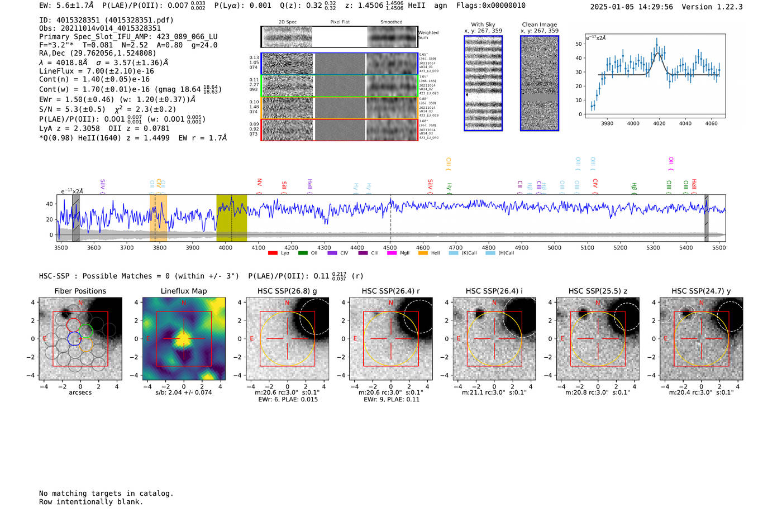This screenshot has height=532, width=782.
Task: Click 'No matching targets in catalog.' text
Action: coord(106,493)
